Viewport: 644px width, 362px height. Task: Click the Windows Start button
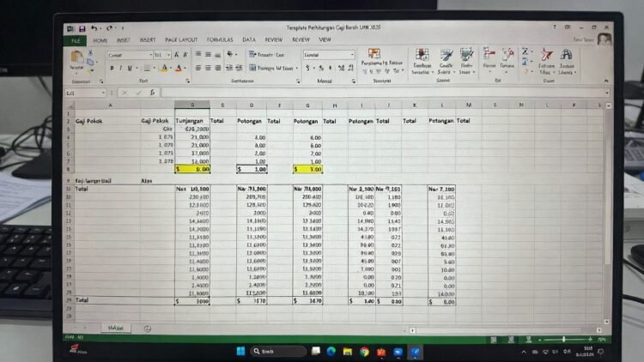240,351
